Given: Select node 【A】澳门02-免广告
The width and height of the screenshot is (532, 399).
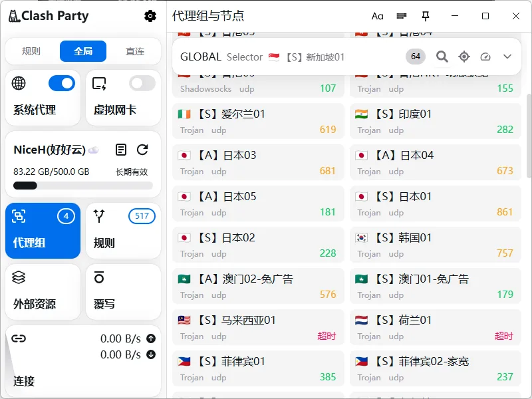Looking at the screenshot, I should [258, 286].
